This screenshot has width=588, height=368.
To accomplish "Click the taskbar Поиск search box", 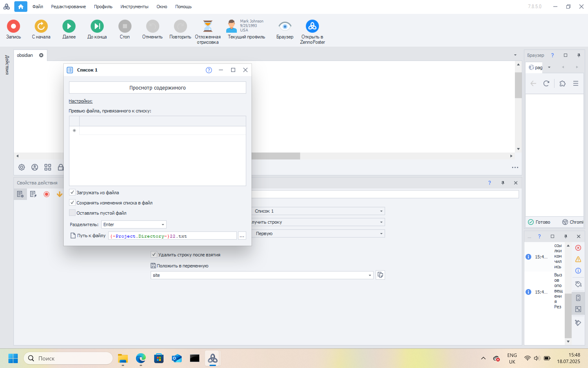I will (68, 358).
